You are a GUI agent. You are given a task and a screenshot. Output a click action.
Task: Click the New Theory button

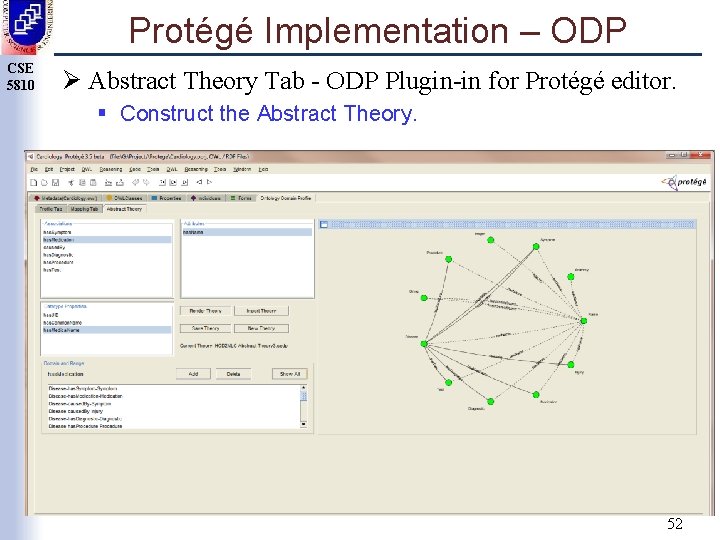click(x=261, y=328)
